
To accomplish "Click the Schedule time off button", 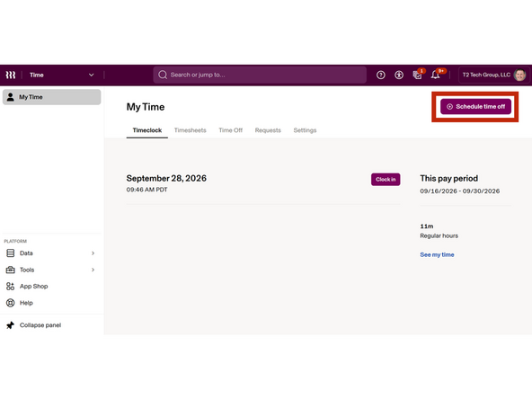I will click(x=475, y=107).
